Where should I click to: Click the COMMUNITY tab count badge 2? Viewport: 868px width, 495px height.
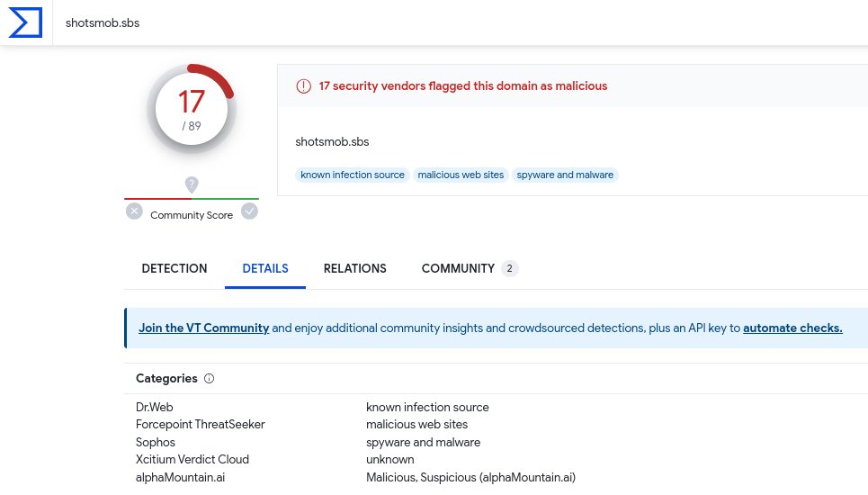[x=509, y=268]
